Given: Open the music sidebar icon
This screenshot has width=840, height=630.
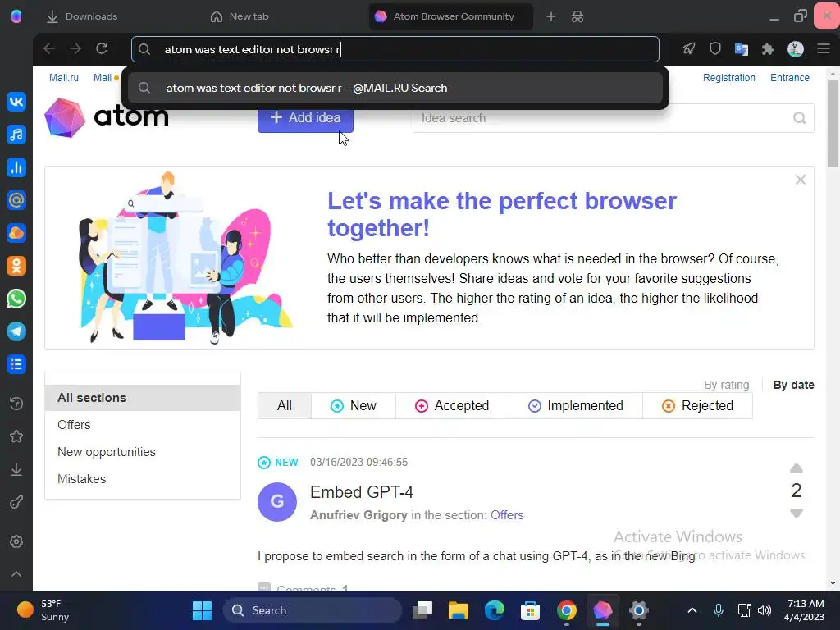Looking at the screenshot, I should point(16,135).
